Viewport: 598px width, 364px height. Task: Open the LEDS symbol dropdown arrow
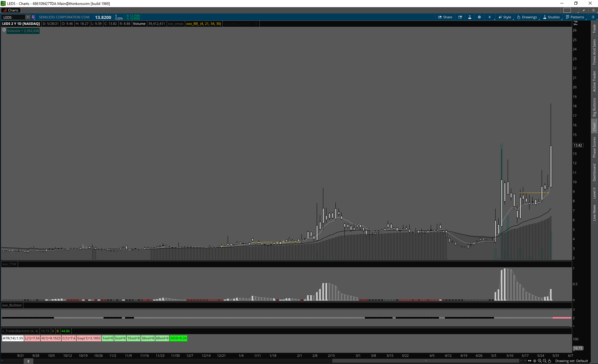tap(28, 17)
